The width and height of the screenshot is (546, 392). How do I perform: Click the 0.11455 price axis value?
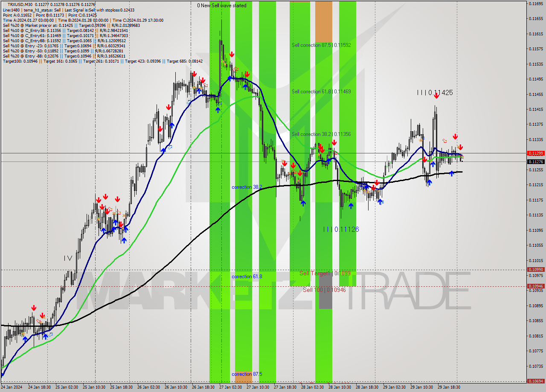[535, 94]
